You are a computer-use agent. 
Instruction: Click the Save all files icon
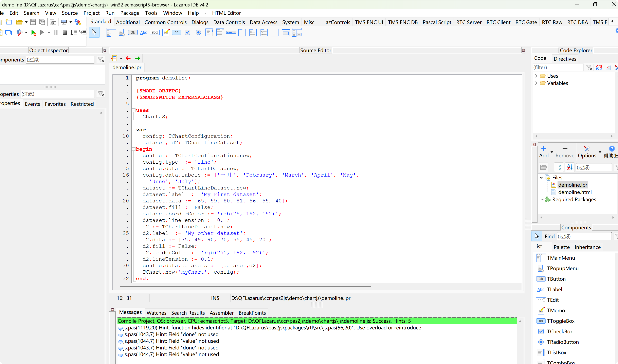pos(42,22)
